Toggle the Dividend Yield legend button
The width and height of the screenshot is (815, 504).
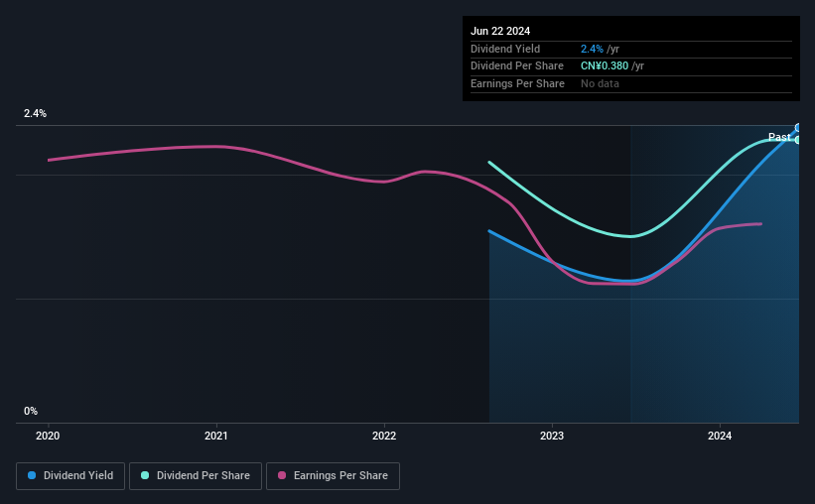pos(70,476)
